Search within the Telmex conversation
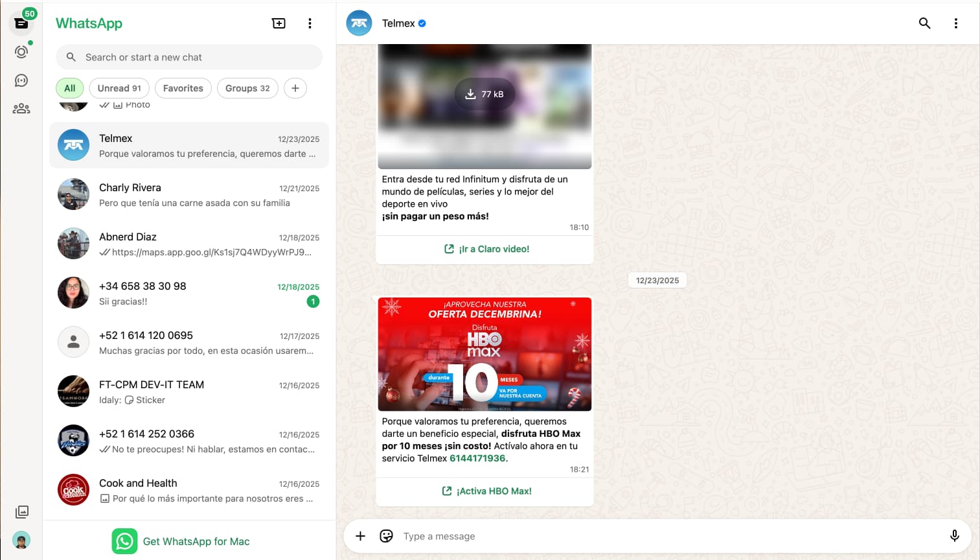Image resolution: width=980 pixels, height=560 pixels. click(924, 23)
